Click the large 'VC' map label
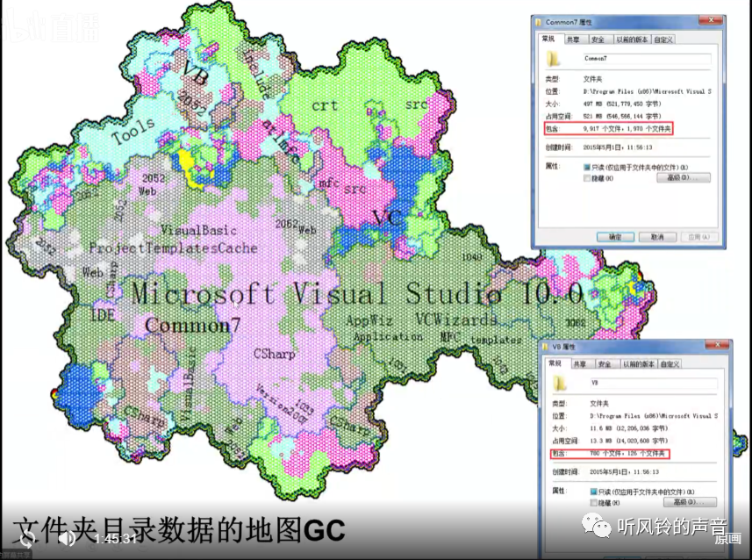Screen dimensions: 752x560 coord(387,219)
